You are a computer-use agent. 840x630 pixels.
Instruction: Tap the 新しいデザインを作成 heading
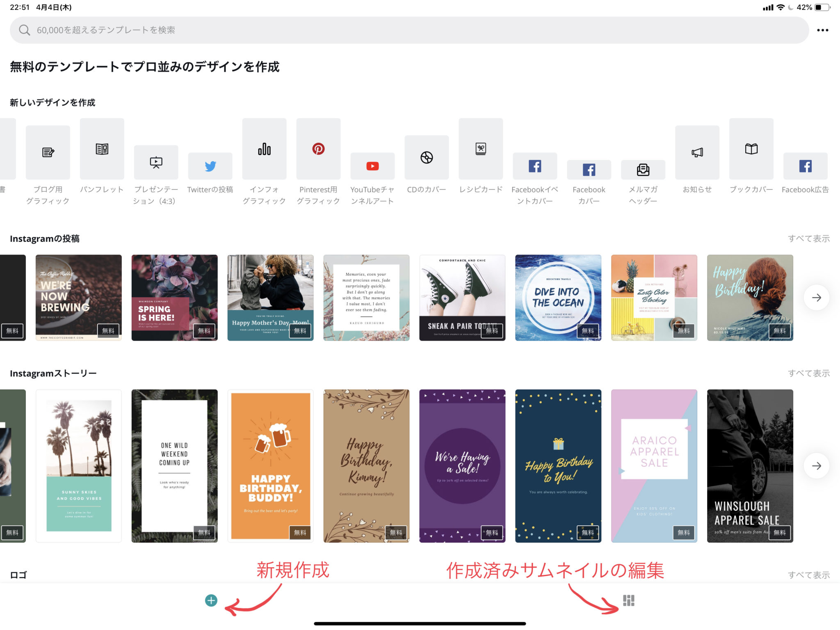[52, 103]
